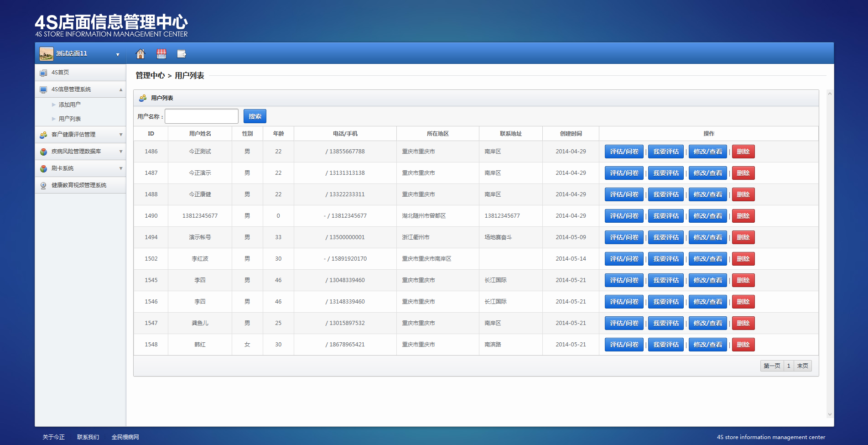Click the 疾病风险管理数据库 icon
Image resolution: width=868 pixels, height=445 pixels.
coord(43,152)
